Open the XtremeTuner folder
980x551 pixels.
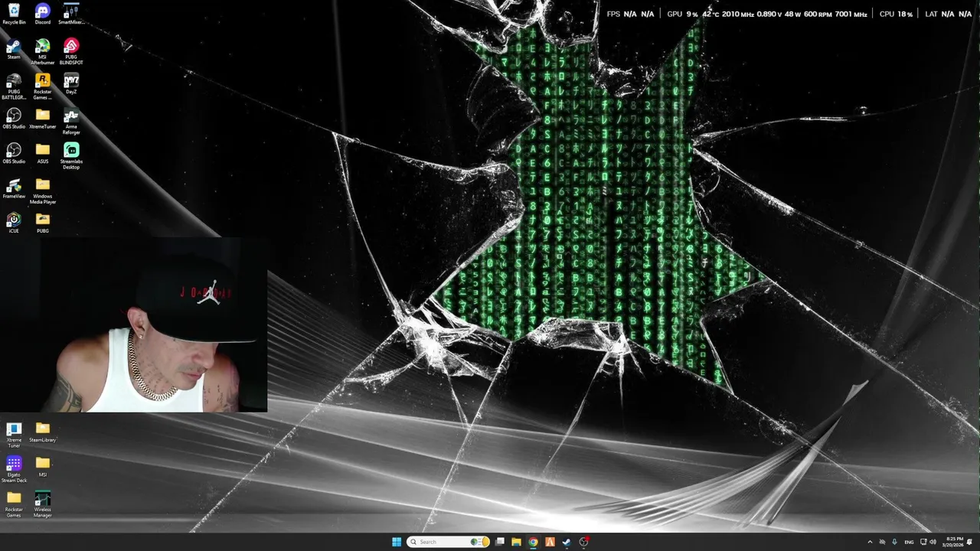(x=43, y=119)
